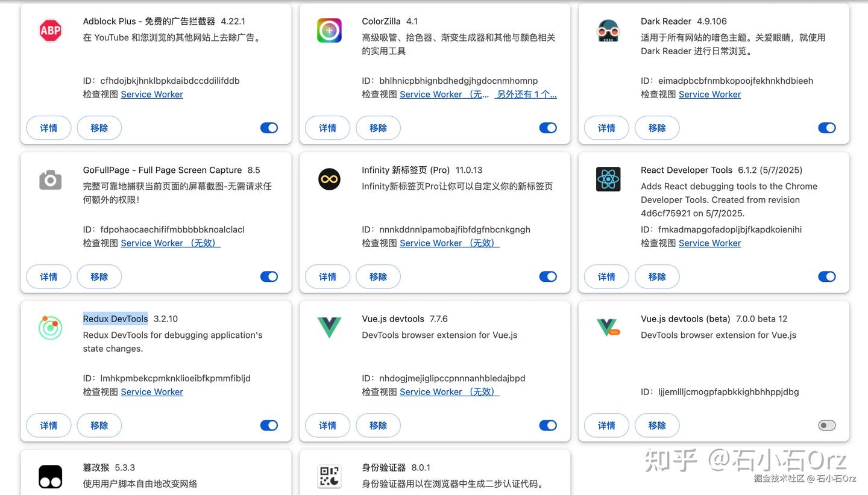
Task: Click the 篡改猴 Tampermonkey icon
Action: pos(51,477)
